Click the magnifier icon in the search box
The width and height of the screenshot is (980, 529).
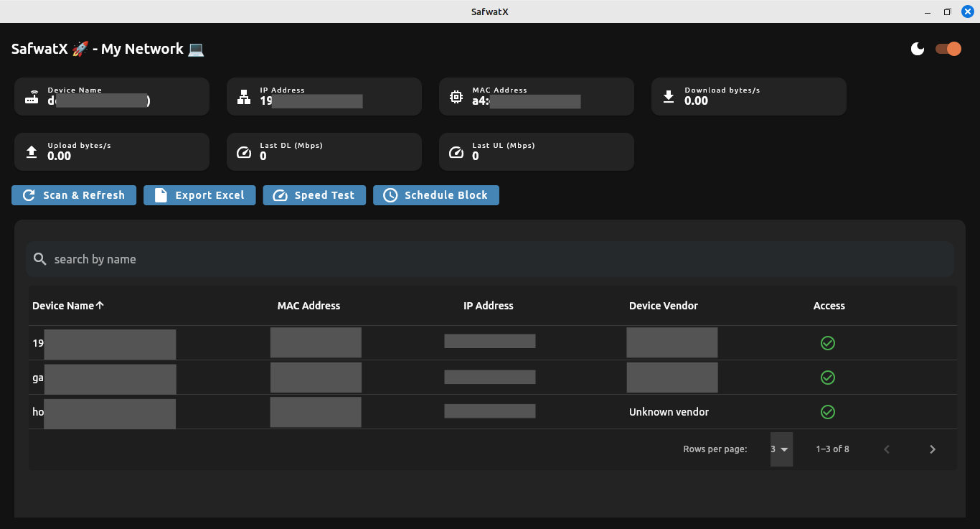point(40,259)
